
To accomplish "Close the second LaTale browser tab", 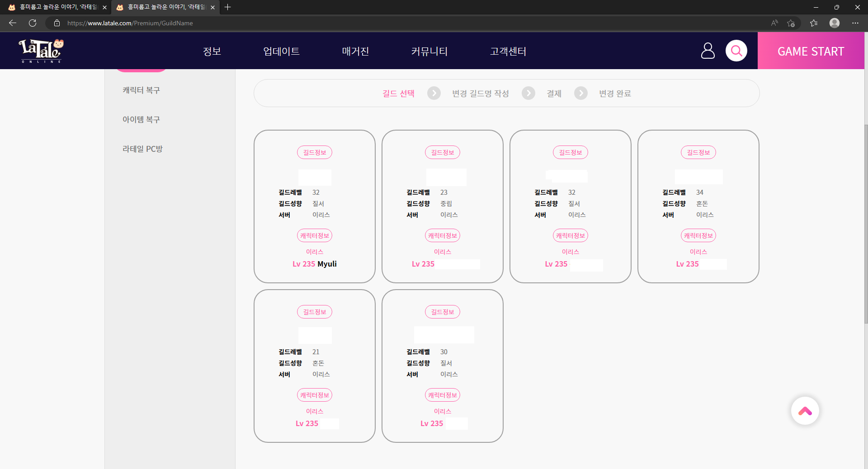I will point(212,7).
